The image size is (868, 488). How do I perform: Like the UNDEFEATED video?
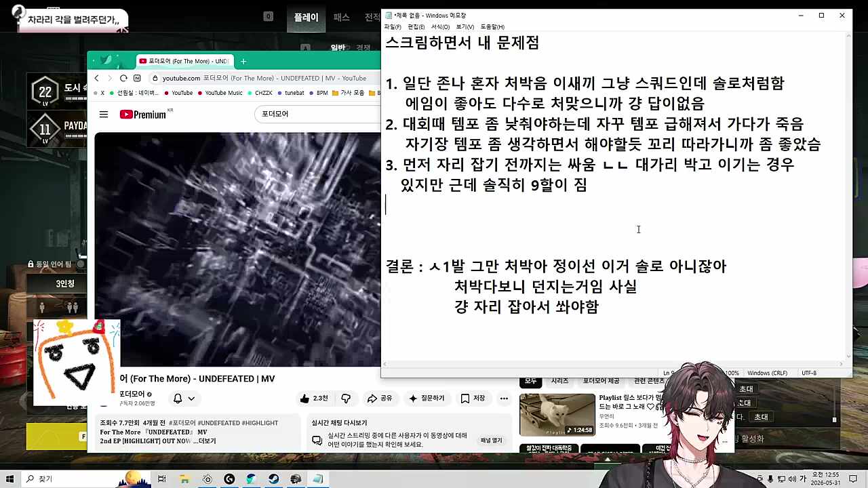(x=313, y=399)
